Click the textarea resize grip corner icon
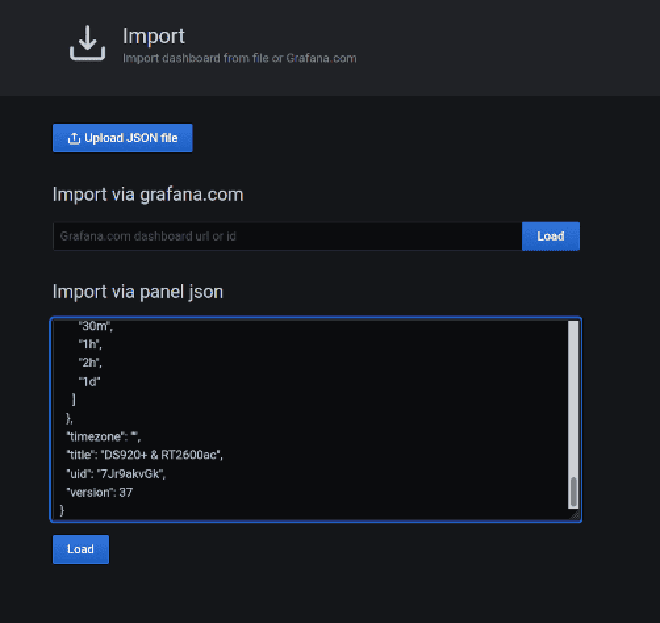 [575, 515]
